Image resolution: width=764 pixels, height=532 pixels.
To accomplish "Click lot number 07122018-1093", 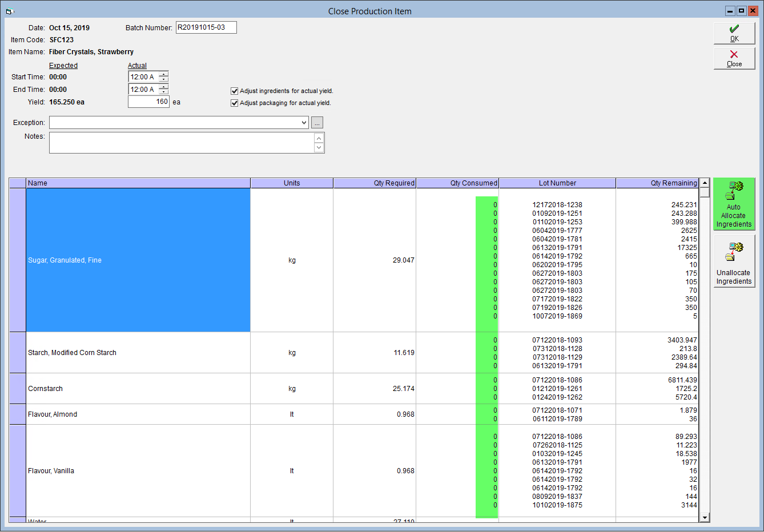I will 557,340.
